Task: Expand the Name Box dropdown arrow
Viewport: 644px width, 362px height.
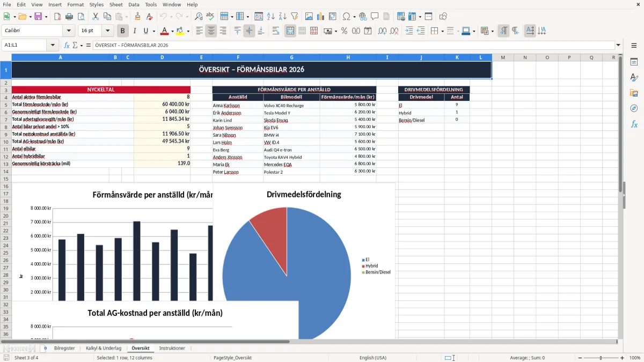Action: 53,45
